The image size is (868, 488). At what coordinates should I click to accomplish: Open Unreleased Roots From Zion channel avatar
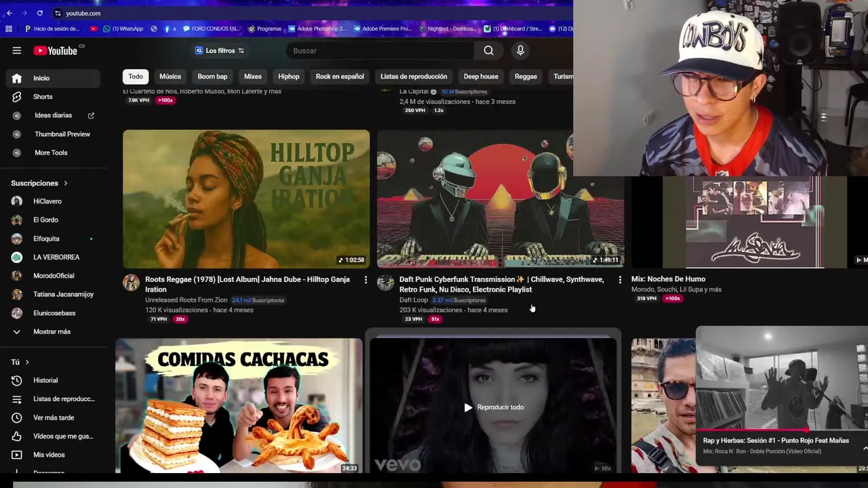[131, 283]
